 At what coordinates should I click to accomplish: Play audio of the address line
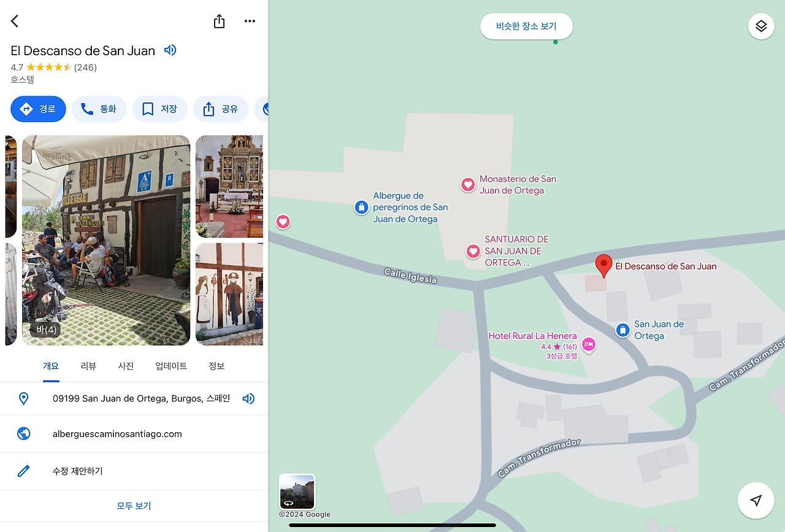tap(248, 398)
